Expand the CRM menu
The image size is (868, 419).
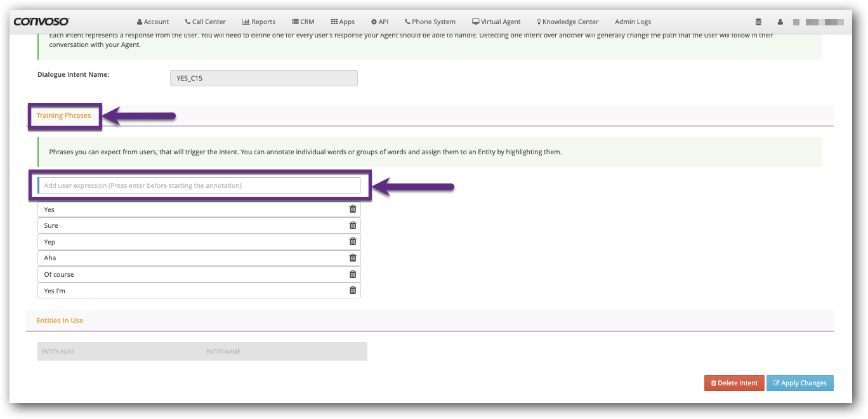pyautogui.click(x=303, y=22)
